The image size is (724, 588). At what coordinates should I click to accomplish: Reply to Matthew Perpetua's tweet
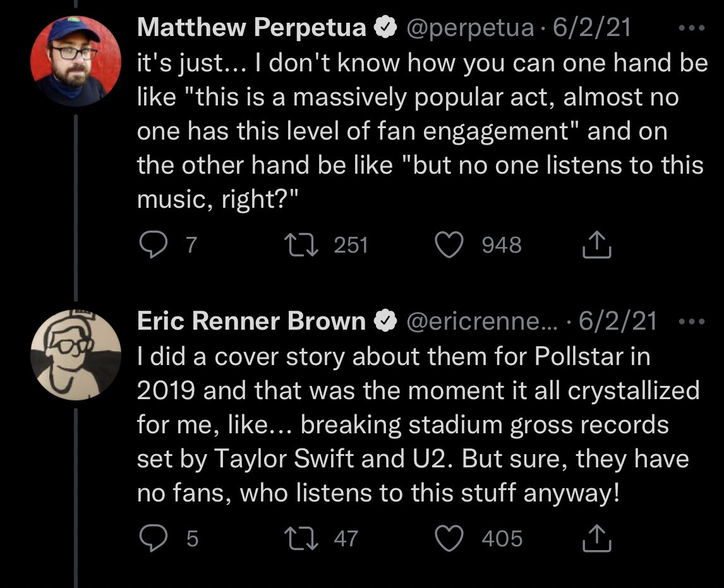pos(152,245)
